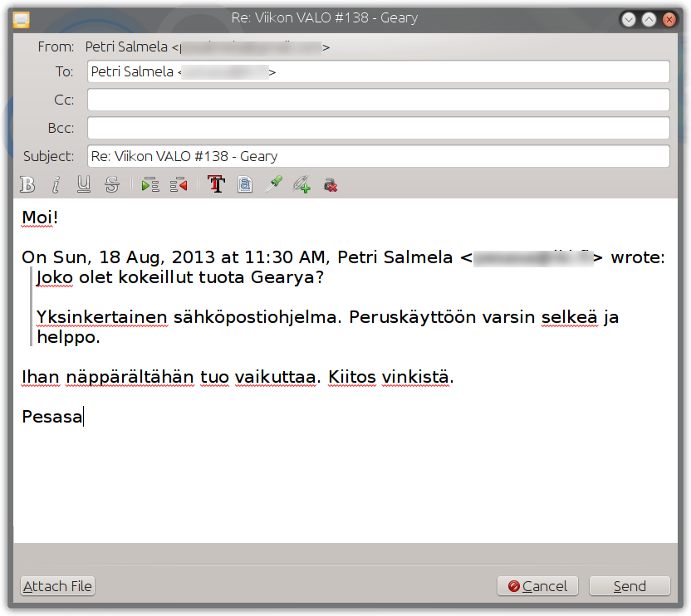
Task: Pick a text color with the eyedropper icon
Action: point(273,184)
